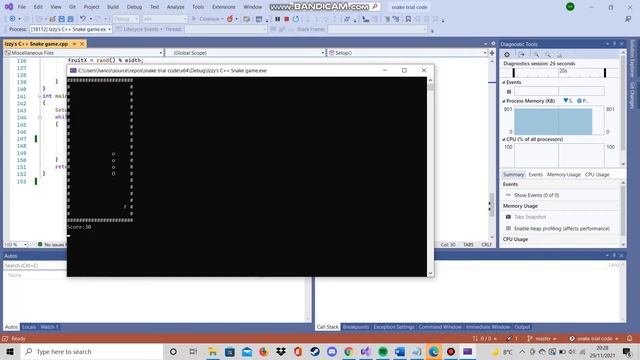
Task: Collapse the CPU (% of all processors) graph
Action: [x=504, y=139]
